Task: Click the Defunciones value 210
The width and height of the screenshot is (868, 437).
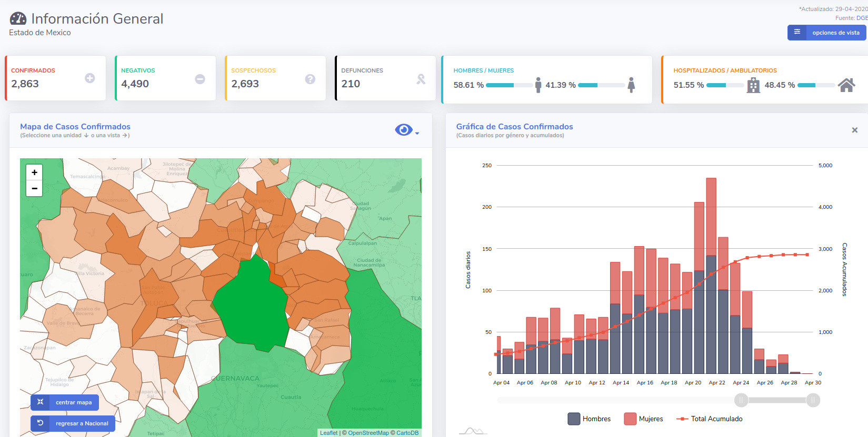Action: [x=351, y=84]
